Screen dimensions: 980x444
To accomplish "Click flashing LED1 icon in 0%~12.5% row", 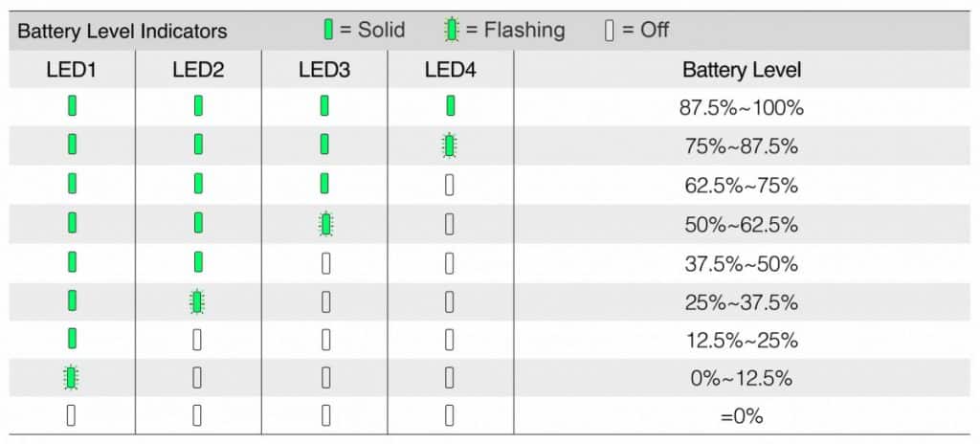I will (71, 378).
